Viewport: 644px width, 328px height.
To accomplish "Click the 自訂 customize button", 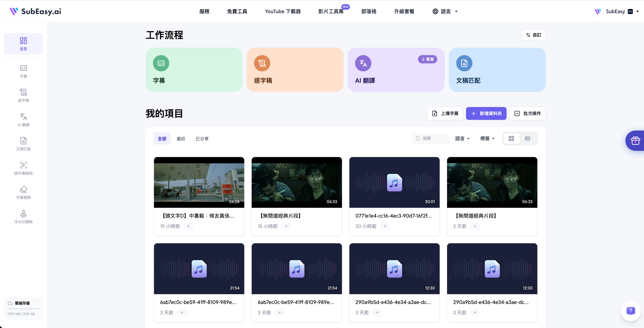I will 533,35.
